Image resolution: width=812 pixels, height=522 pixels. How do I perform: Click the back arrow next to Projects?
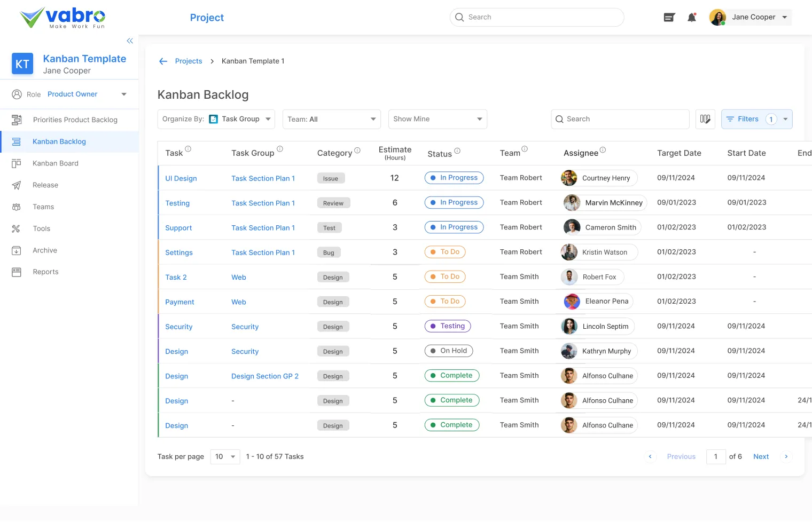[163, 61]
